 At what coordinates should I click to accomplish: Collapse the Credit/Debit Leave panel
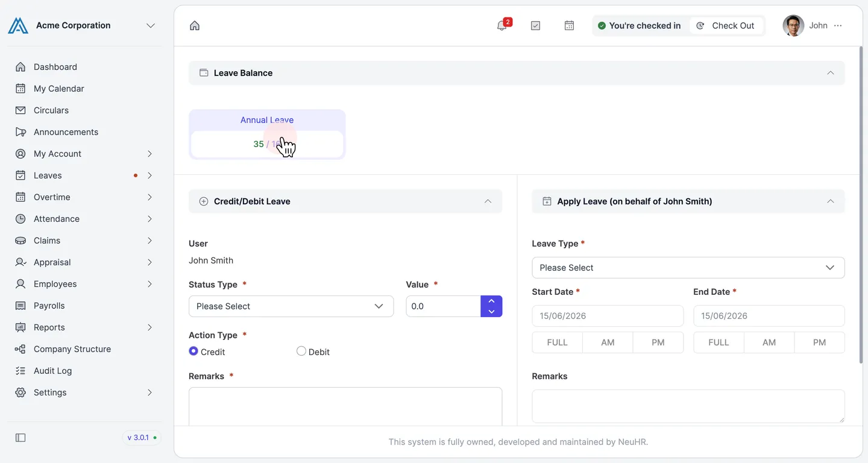pos(488,201)
